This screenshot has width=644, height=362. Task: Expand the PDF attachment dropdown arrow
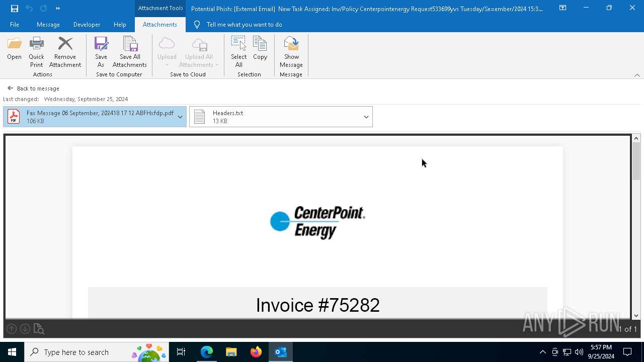point(180,117)
